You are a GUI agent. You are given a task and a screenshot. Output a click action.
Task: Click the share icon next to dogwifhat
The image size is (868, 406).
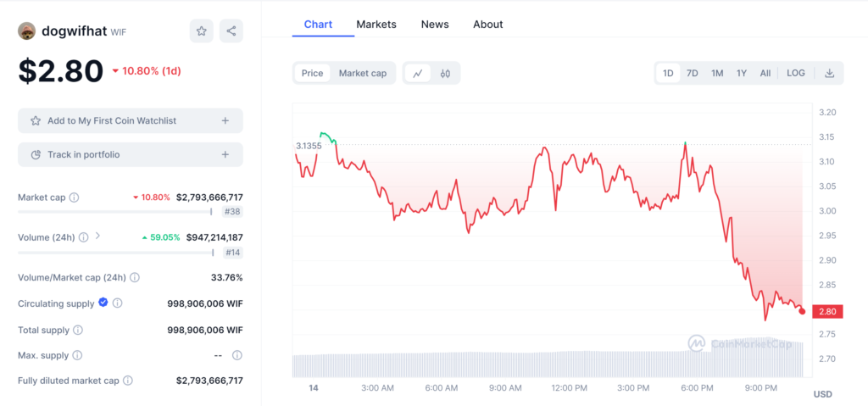[x=231, y=31]
